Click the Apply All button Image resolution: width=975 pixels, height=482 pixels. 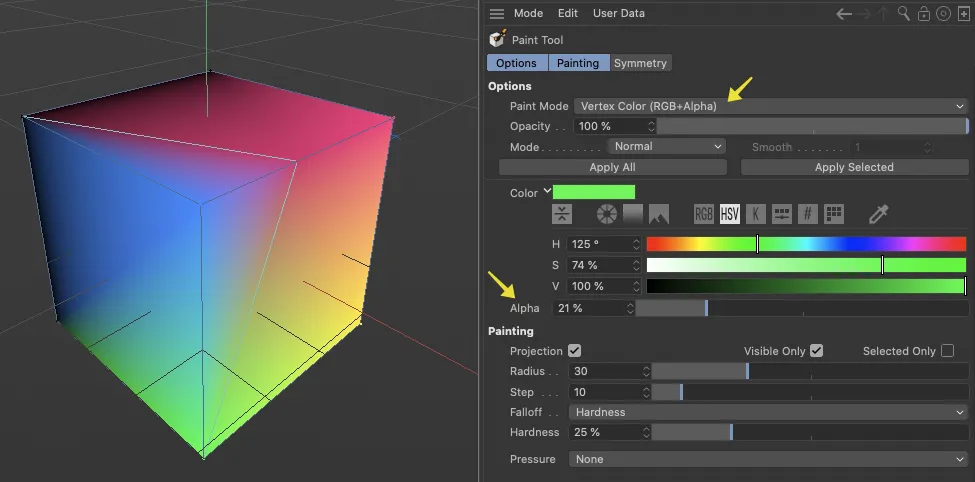[x=612, y=167]
